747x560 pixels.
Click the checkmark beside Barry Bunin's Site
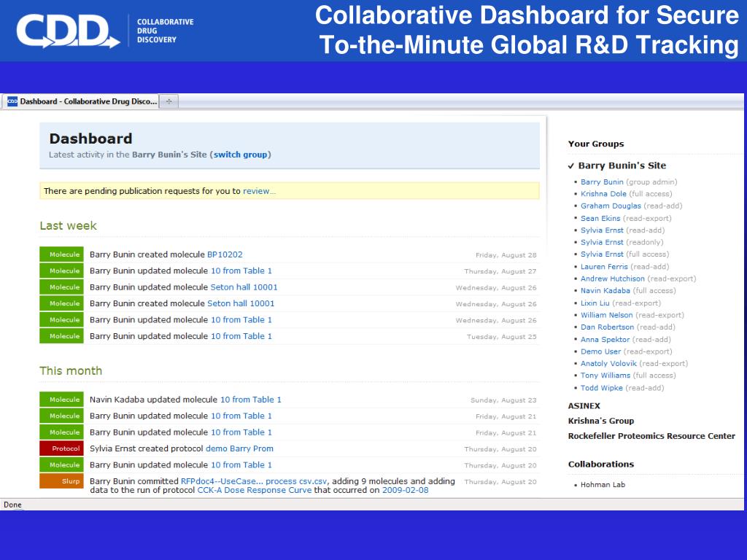[x=571, y=166]
